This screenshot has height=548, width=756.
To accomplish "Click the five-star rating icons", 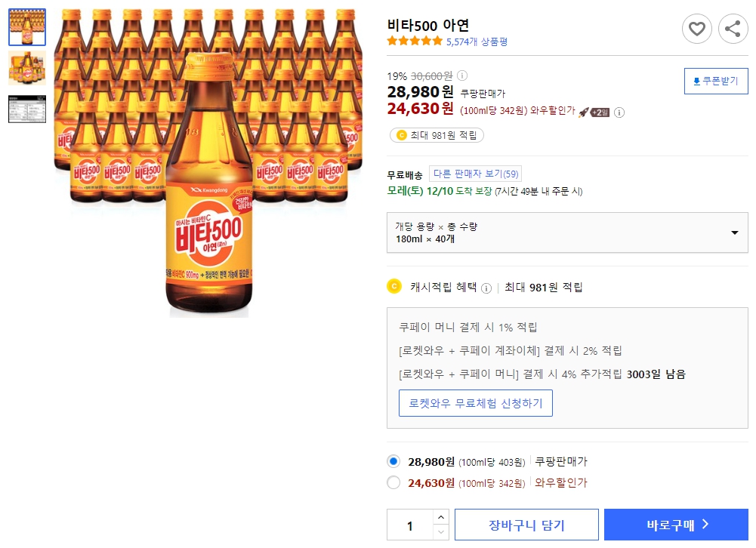I will click(414, 42).
